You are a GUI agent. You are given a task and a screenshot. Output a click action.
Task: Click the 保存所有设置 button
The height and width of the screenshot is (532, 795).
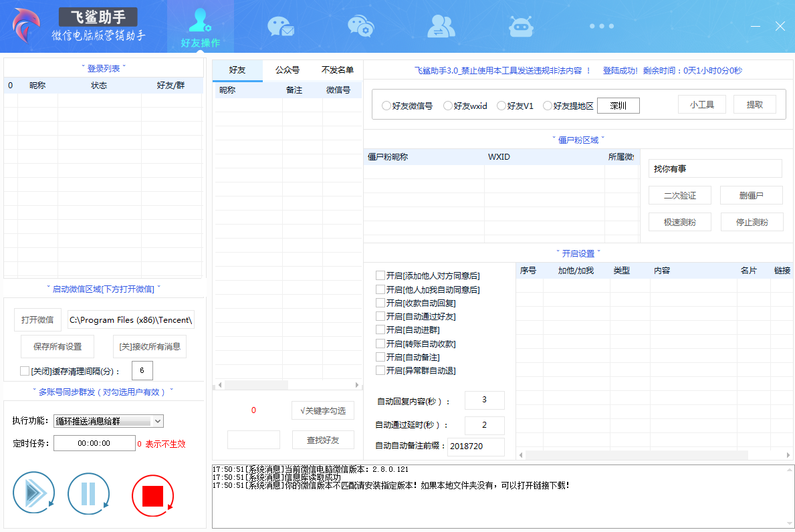click(x=58, y=347)
